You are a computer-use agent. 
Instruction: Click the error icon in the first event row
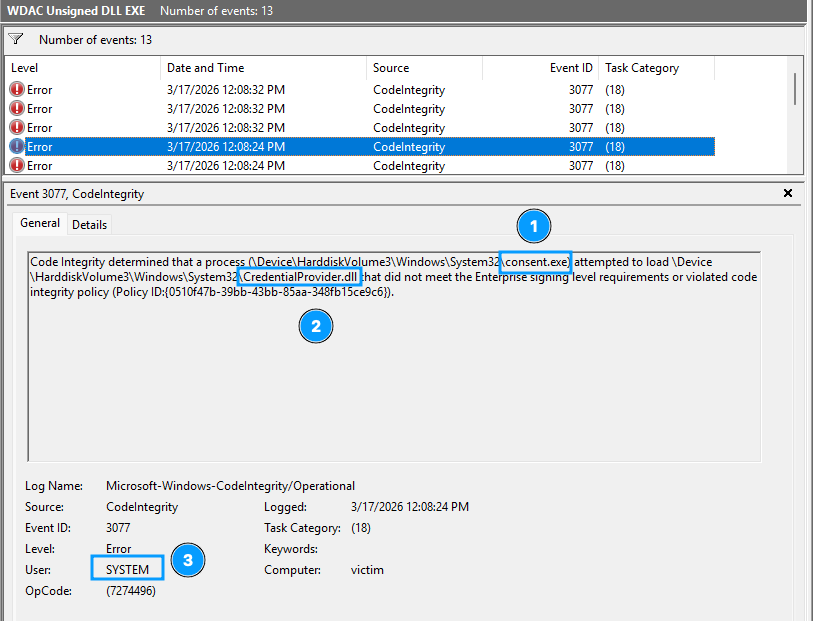[x=17, y=90]
